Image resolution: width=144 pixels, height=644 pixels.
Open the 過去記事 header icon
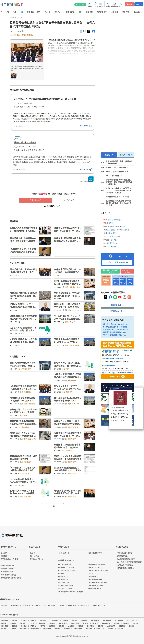click(x=114, y=4)
